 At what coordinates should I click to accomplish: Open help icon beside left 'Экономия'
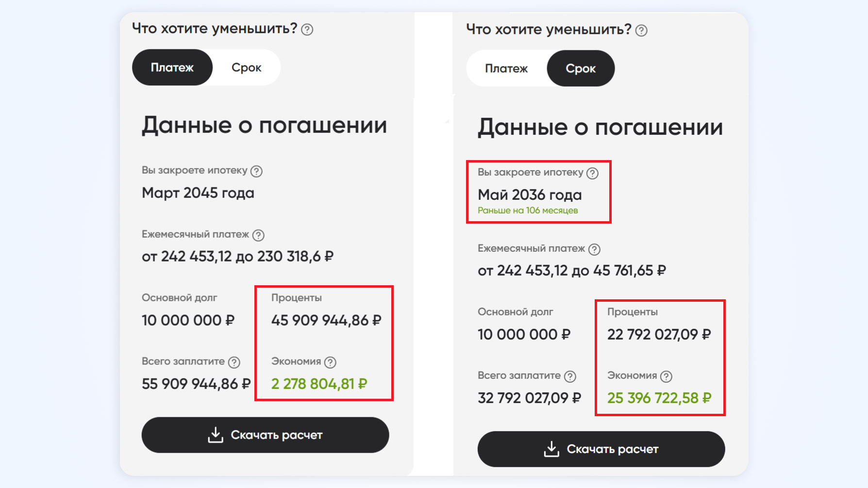[x=330, y=362]
